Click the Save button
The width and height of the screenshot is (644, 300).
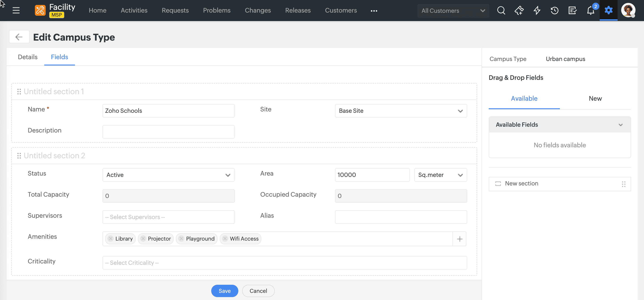pyautogui.click(x=224, y=291)
